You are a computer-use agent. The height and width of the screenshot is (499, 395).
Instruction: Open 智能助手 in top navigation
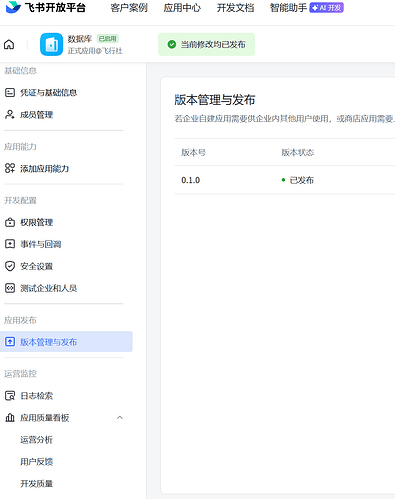pos(288,8)
